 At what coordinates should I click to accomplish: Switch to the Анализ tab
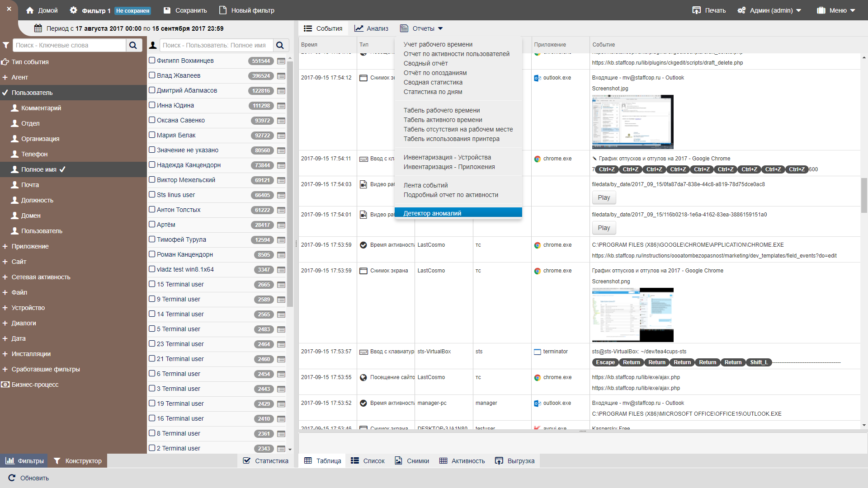coord(371,28)
